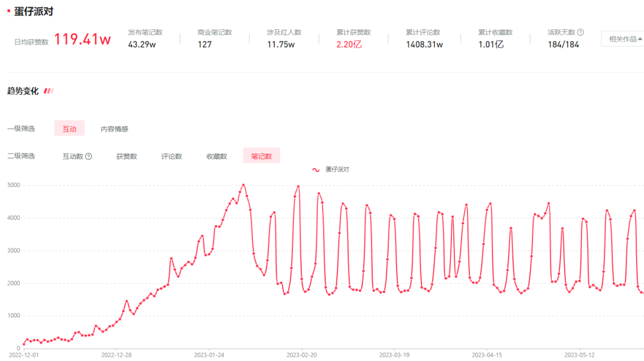Viewport: 644px width, 361px height.
Task: Click the wavy line legend icon for 蛋仔派对
Action: tap(316, 170)
